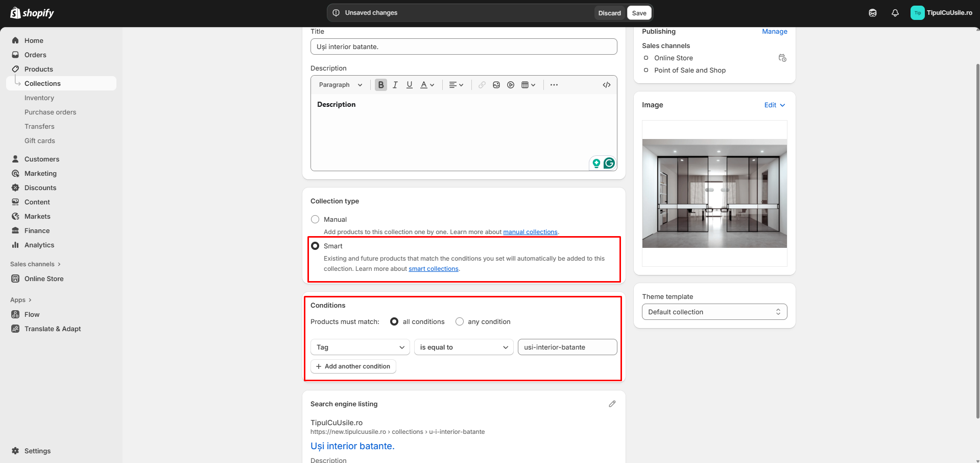The width and height of the screenshot is (980, 463).
Task: Insert video using the play icon
Action: (510, 85)
